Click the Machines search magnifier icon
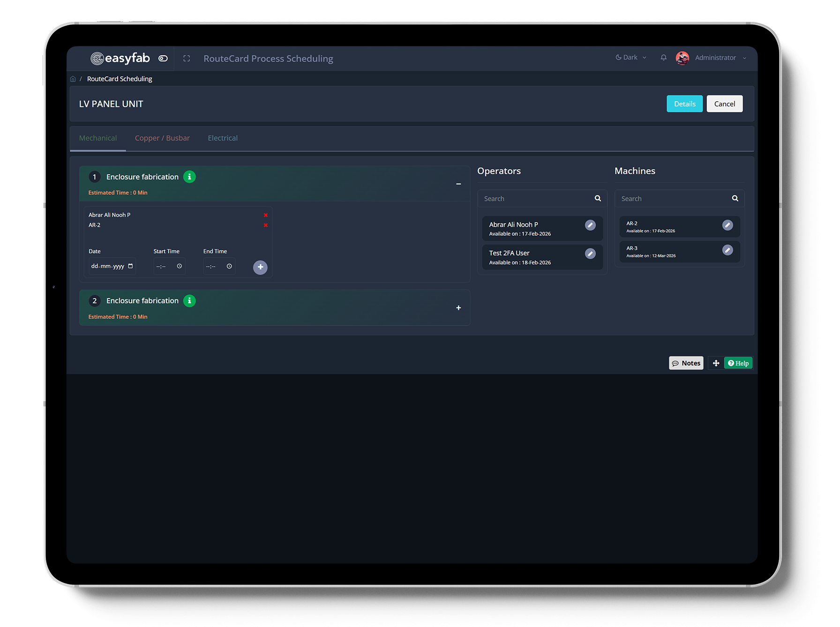Image resolution: width=840 pixels, height=627 pixels. click(x=735, y=198)
